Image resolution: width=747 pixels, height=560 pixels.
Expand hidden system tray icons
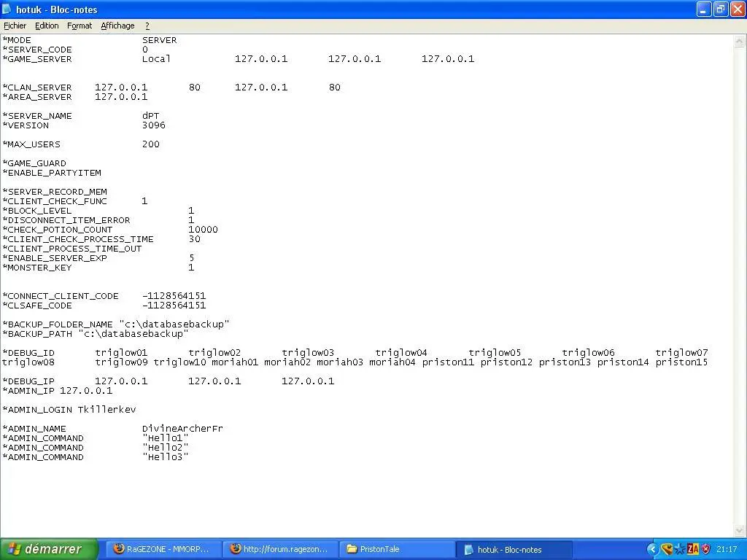click(652, 549)
